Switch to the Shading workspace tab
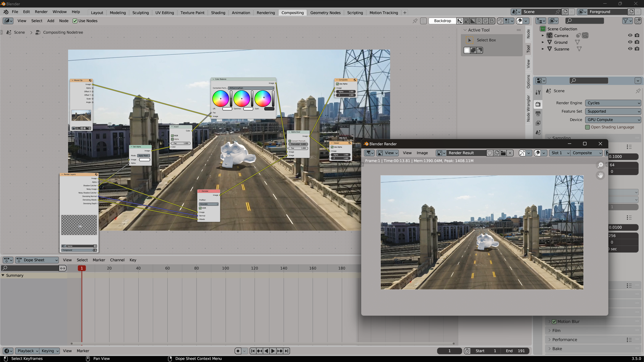The width and height of the screenshot is (644, 362). (x=218, y=13)
